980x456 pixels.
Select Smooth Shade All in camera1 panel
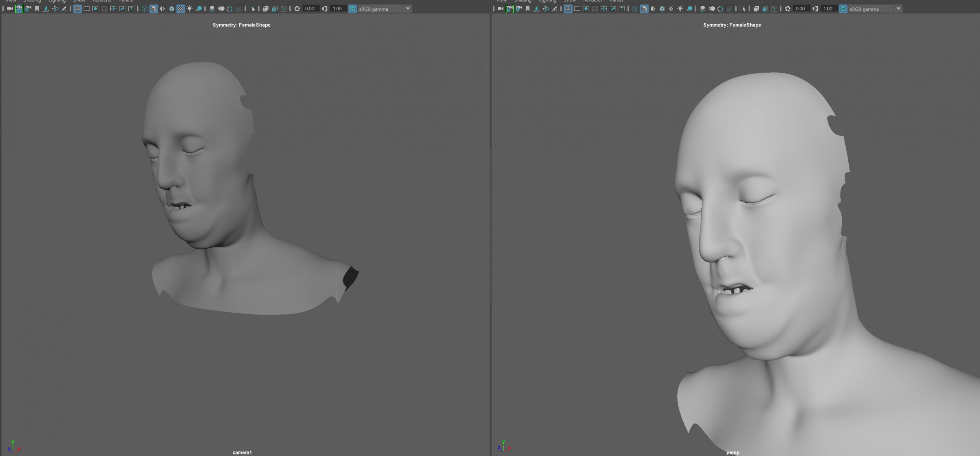[154, 8]
